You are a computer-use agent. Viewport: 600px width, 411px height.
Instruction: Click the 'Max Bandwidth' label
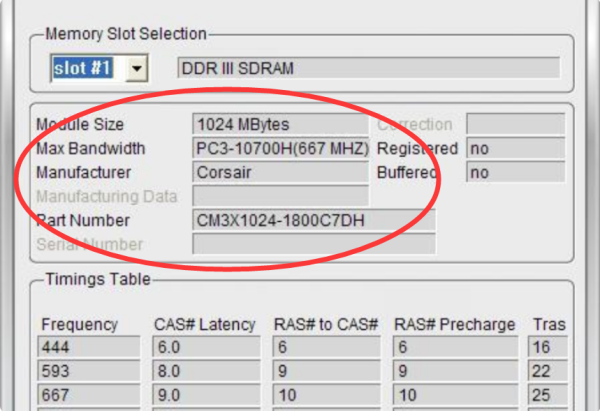point(91,148)
